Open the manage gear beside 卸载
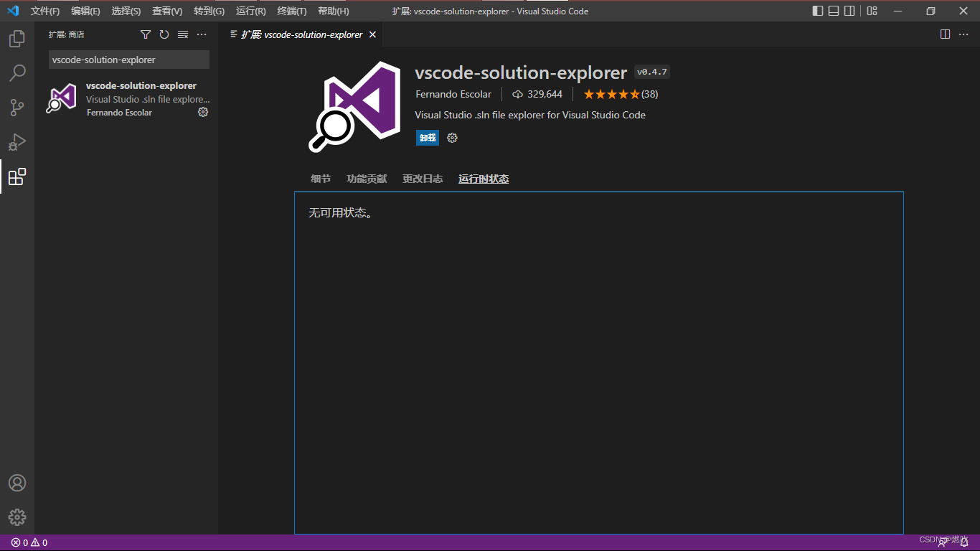Image resolution: width=980 pixels, height=551 pixels. coord(452,138)
